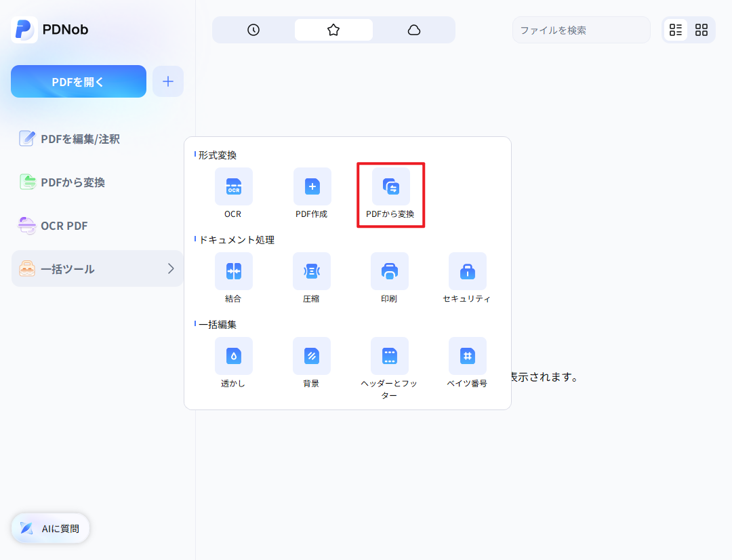Click the plus button beside PDFを開く
This screenshot has width=732, height=560.
168,82
